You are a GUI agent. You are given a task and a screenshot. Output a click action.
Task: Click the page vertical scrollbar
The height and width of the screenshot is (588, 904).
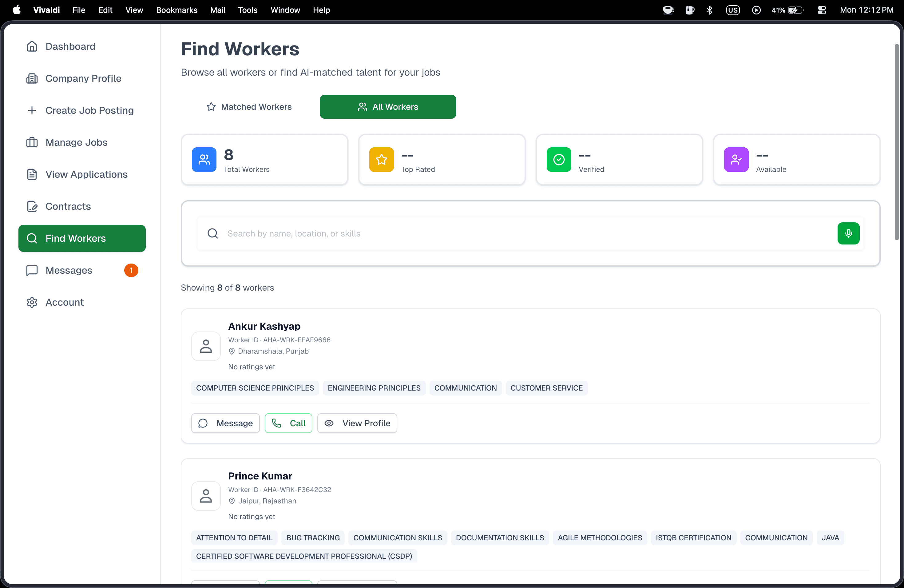tap(896, 142)
